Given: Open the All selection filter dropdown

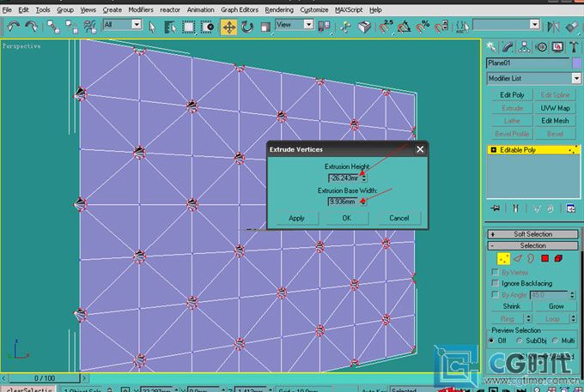Looking at the screenshot, I should pyautogui.click(x=137, y=25).
